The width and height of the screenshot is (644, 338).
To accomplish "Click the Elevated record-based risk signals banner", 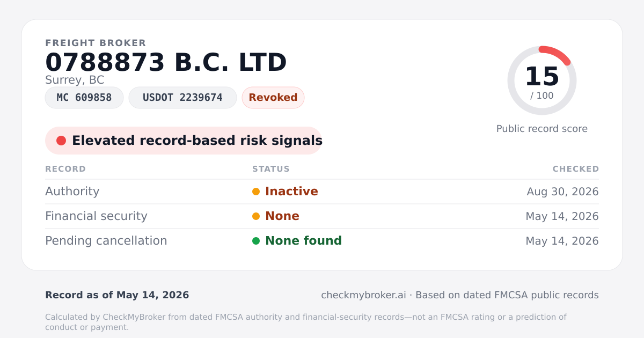I will coord(184,141).
